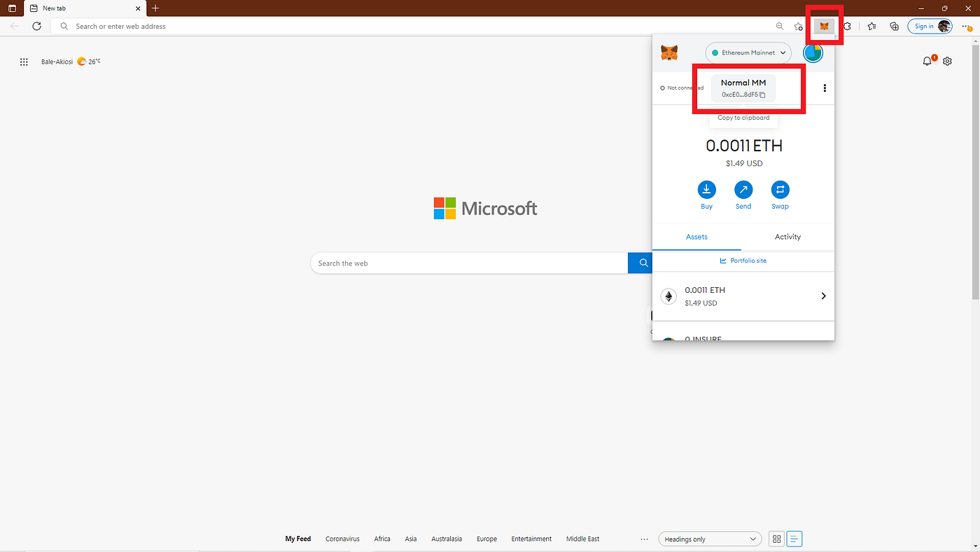Select the Africa feed tab
980x552 pixels.
pos(382,539)
